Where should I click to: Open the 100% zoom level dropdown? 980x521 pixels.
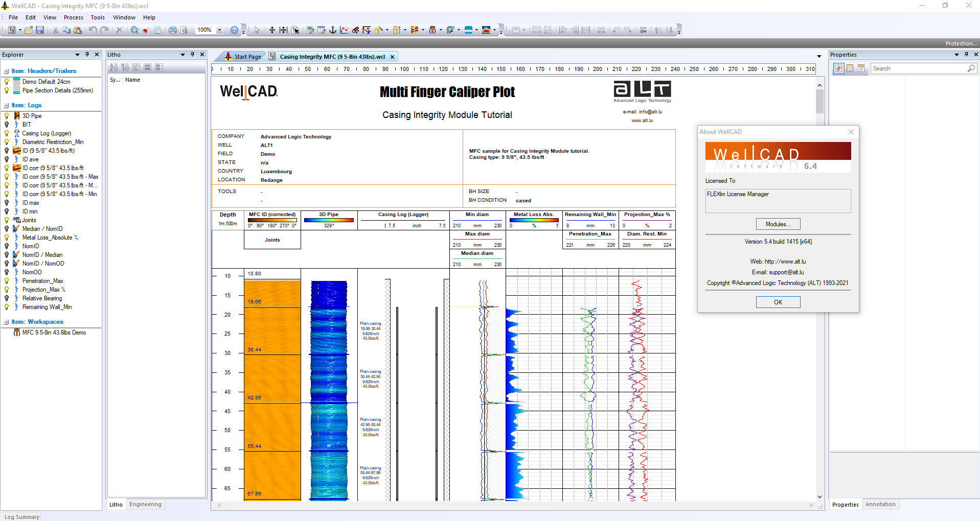(x=219, y=30)
